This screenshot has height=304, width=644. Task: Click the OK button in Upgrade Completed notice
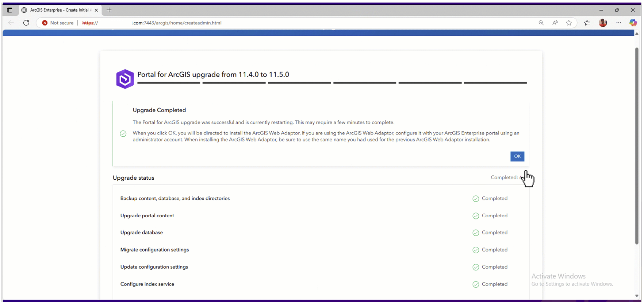(x=517, y=156)
